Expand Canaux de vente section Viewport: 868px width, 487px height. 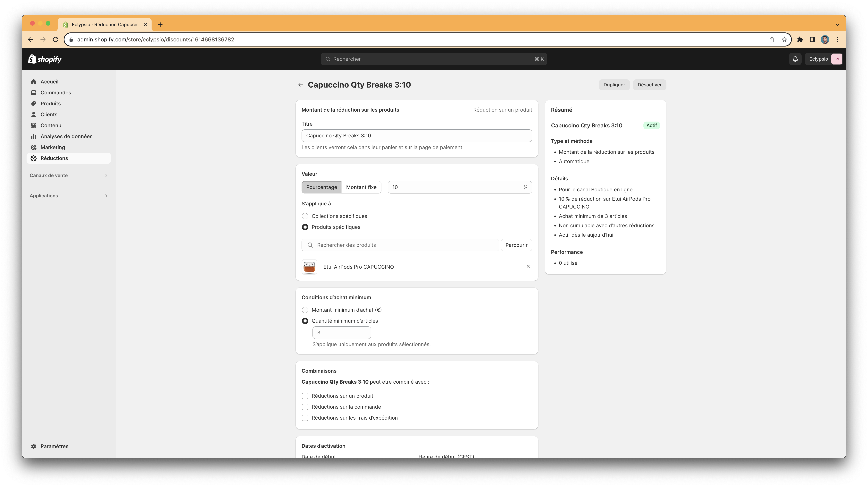[106, 175]
